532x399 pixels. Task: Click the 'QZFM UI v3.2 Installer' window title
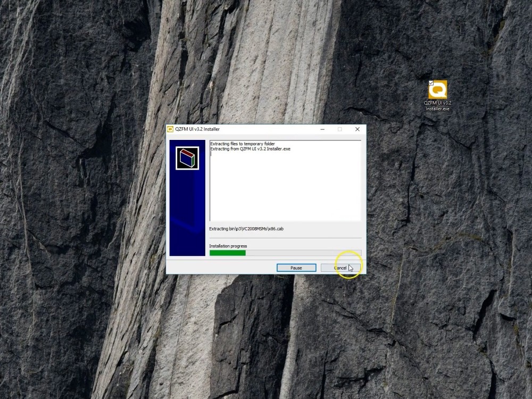197,129
